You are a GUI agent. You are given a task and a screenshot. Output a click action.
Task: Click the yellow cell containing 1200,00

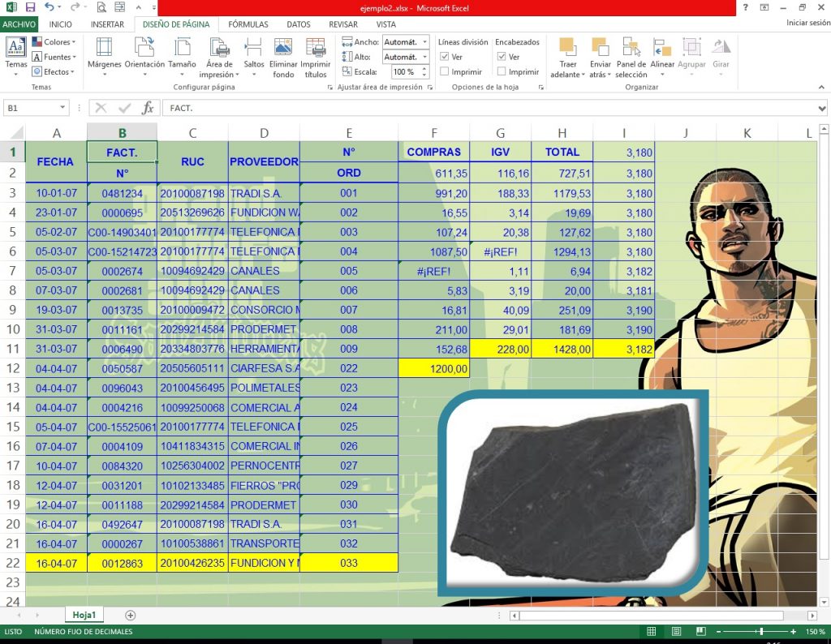433,368
